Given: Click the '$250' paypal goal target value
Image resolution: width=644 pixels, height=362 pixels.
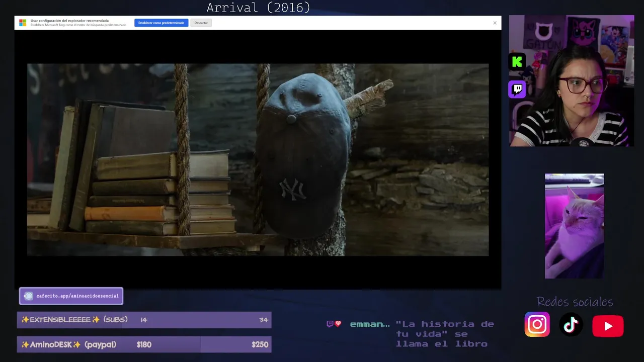Looking at the screenshot, I should point(260,344).
